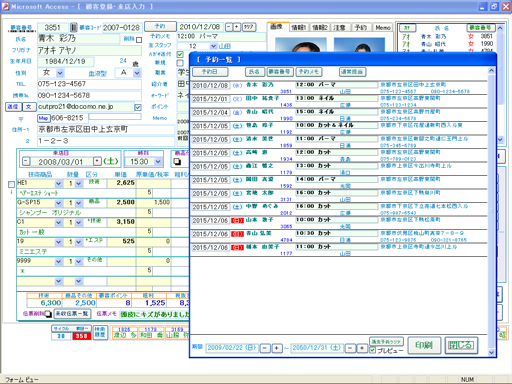Toggle the 新規 checkbox
512x384 pixels.
coord(180,63)
